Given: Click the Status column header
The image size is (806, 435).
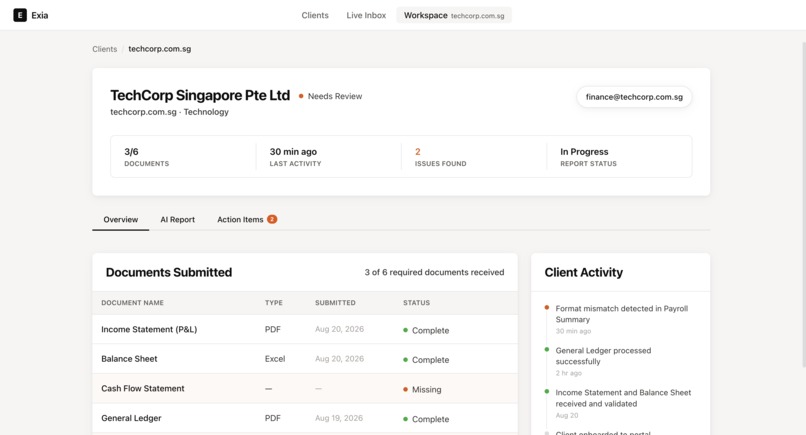Looking at the screenshot, I should tap(416, 303).
